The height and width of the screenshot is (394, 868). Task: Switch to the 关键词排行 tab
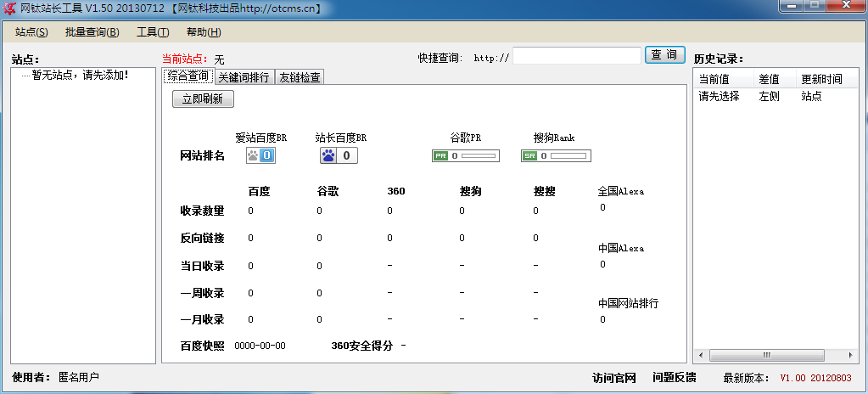[x=244, y=77]
